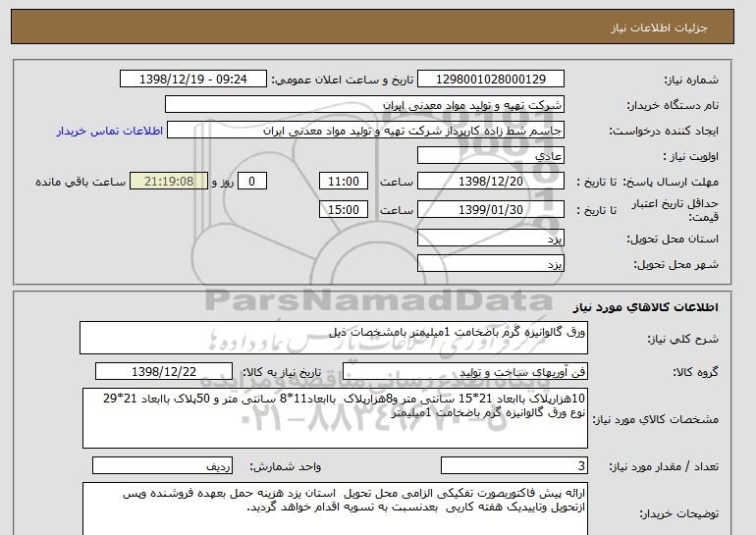Click section title اطلاعات کالاهای مورد نیاز

646,307
